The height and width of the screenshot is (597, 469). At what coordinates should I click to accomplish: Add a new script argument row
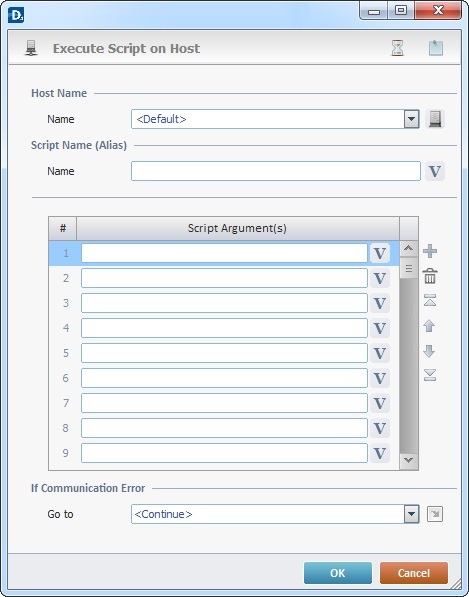pyautogui.click(x=430, y=251)
